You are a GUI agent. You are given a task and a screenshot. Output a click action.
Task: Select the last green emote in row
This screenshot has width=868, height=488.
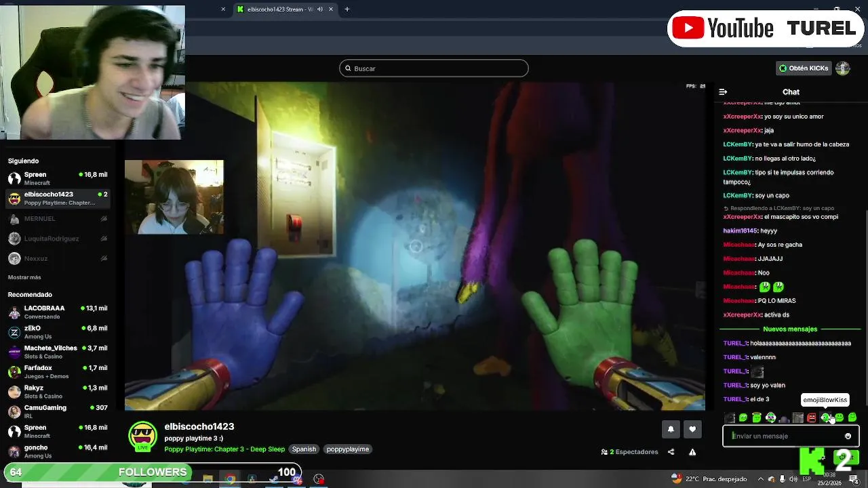pyautogui.click(x=852, y=418)
